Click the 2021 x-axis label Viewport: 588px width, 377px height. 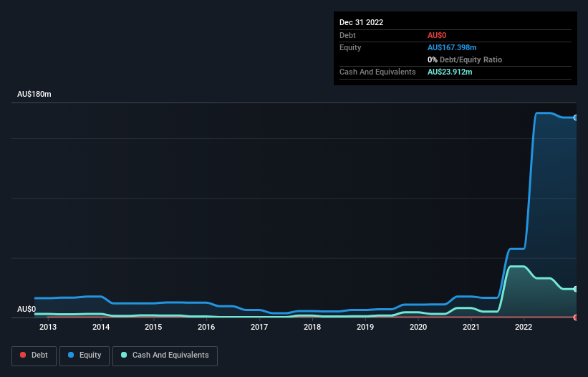click(471, 327)
